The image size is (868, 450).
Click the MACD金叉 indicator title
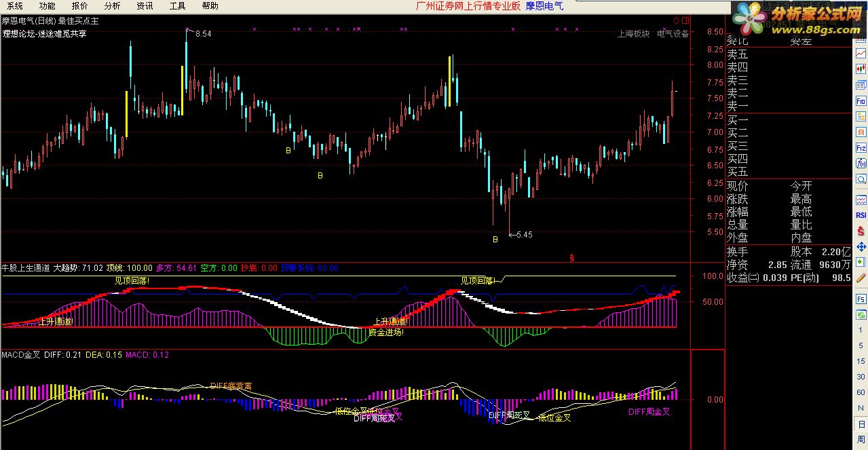pos(21,354)
